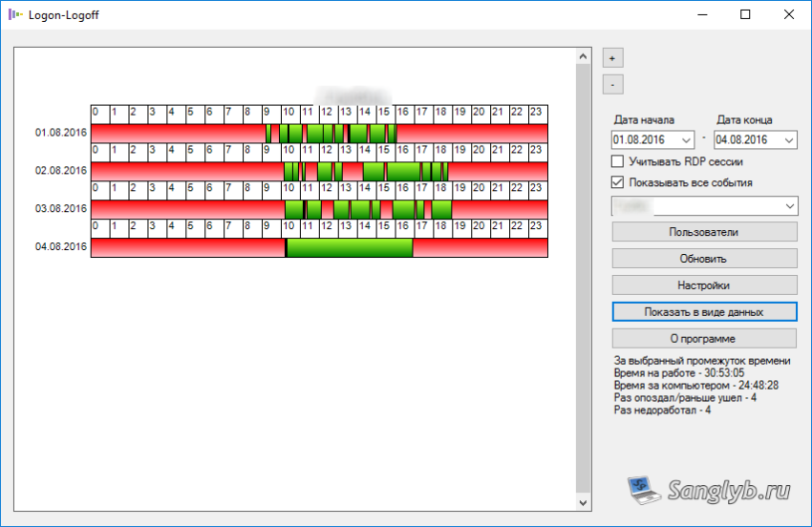Viewport: 812px width, 527px height.
Task: Click 'Показать в виде данных' button
Action: (x=704, y=312)
